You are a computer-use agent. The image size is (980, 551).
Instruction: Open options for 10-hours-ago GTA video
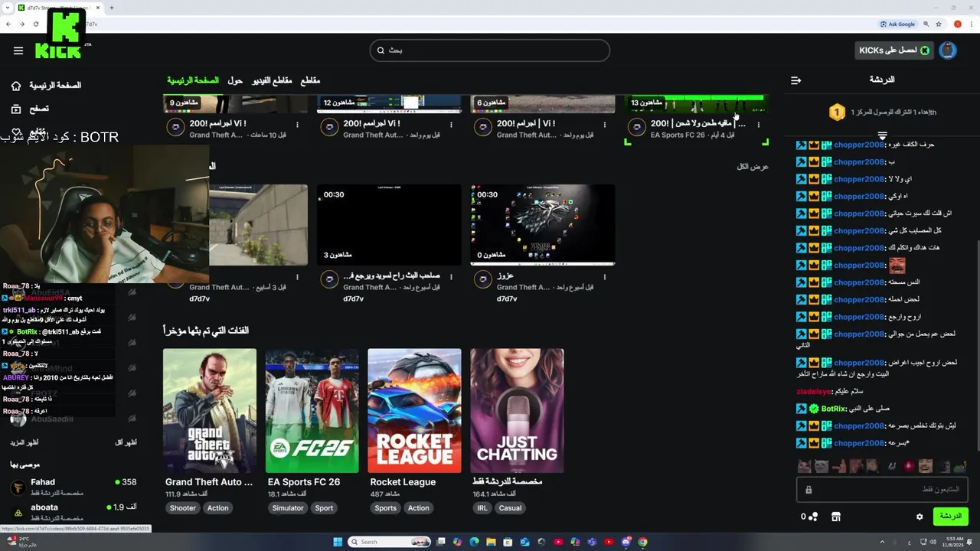pos(297,125)
